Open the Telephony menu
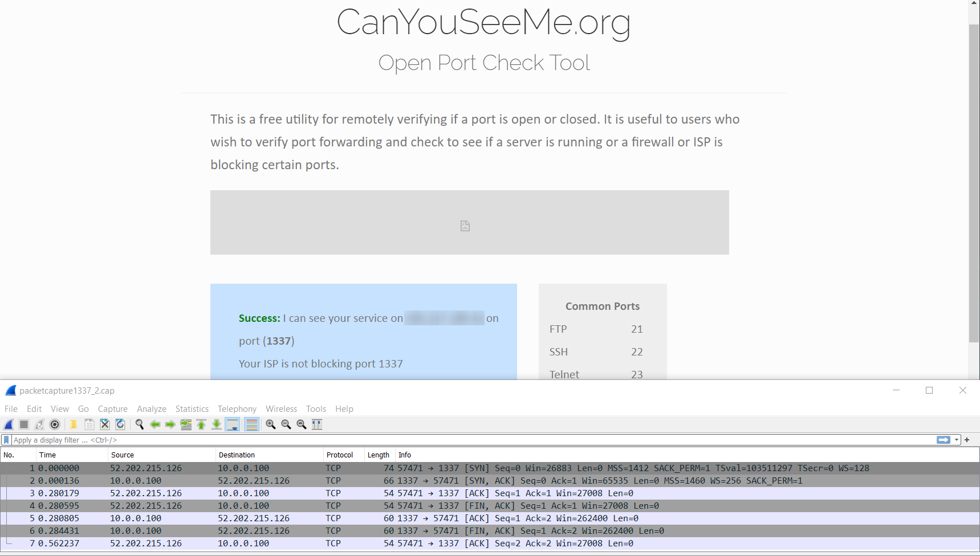980x556 pixels. click(237, 409)
